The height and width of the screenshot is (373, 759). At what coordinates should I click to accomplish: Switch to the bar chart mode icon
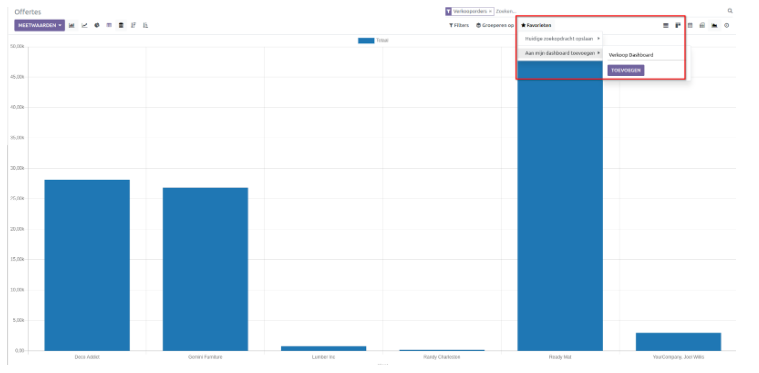[x=72, y=26]
